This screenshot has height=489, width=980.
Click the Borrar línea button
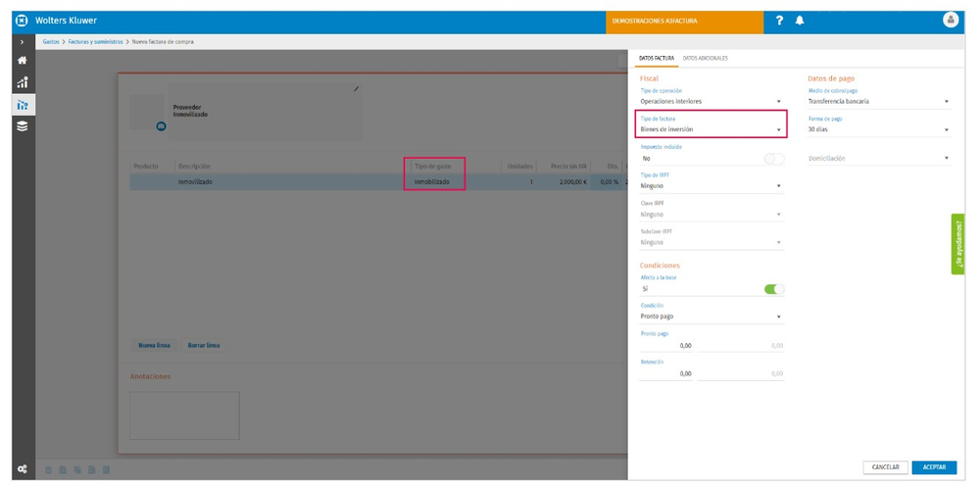click(x=204, y=345)
